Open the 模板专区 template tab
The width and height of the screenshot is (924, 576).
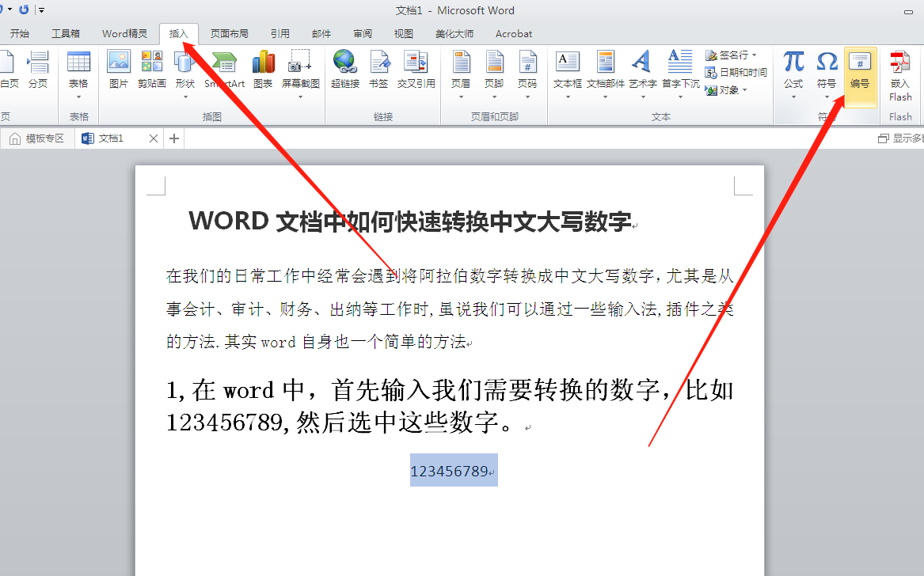tap(37, 138)
